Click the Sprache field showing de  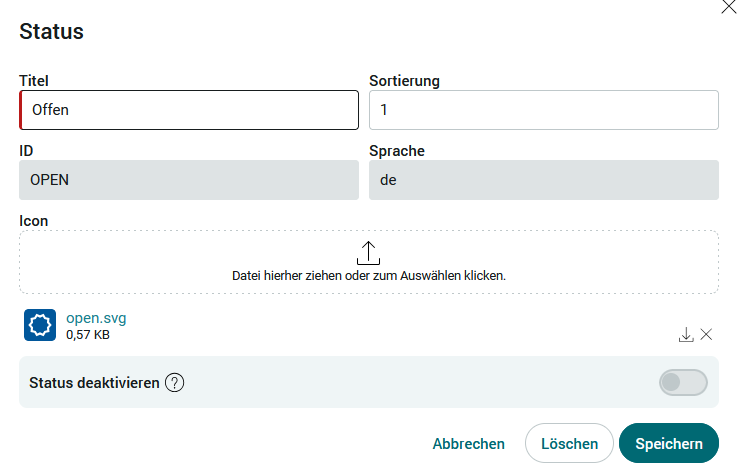544,180
